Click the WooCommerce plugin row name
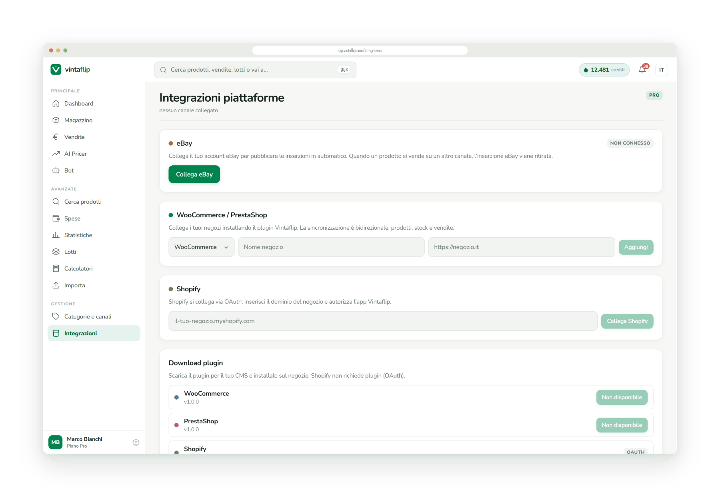 pyautogui.click(x=206, y=394)
